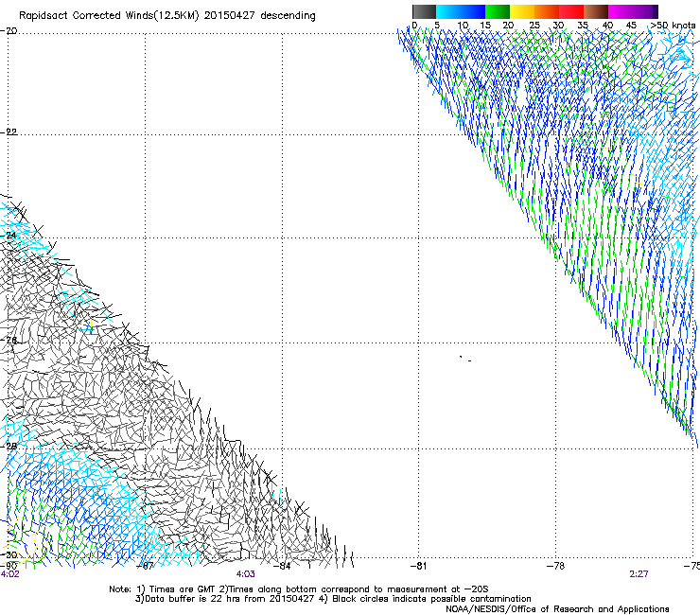
Task: Click the '-26' latitude axis label
Action: pyautogui.click(x=9, y=341)
